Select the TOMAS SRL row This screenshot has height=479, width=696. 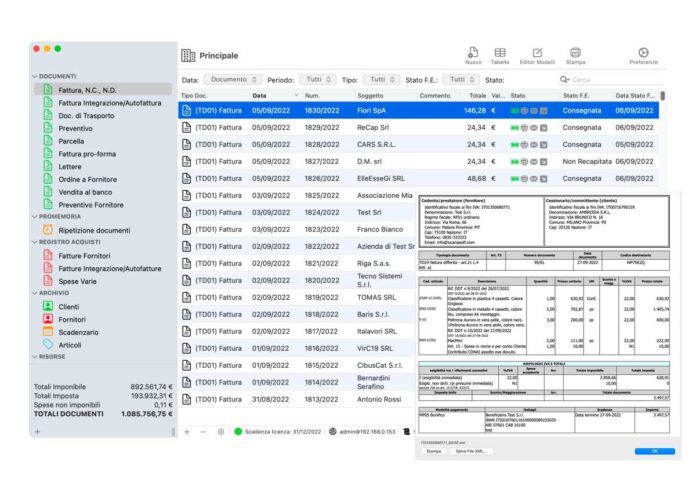[x=297, y=297]
